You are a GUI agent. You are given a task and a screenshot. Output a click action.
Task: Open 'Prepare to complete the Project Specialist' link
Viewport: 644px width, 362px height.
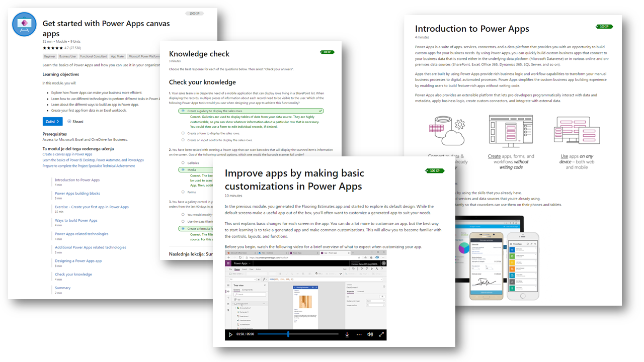click(89, 165)
